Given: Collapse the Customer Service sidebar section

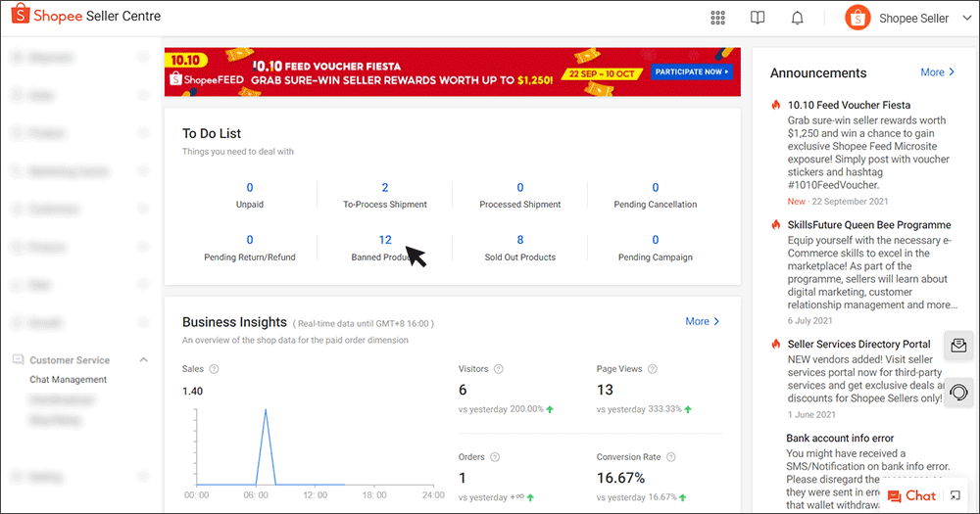Looking at the screenshot, I should [144, 360].
